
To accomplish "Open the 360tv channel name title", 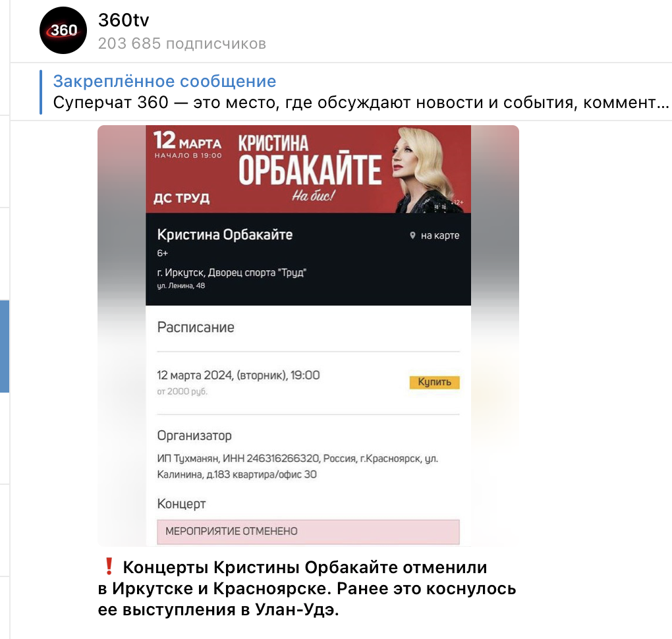I will pyautogui.click(x=123, y=20).
